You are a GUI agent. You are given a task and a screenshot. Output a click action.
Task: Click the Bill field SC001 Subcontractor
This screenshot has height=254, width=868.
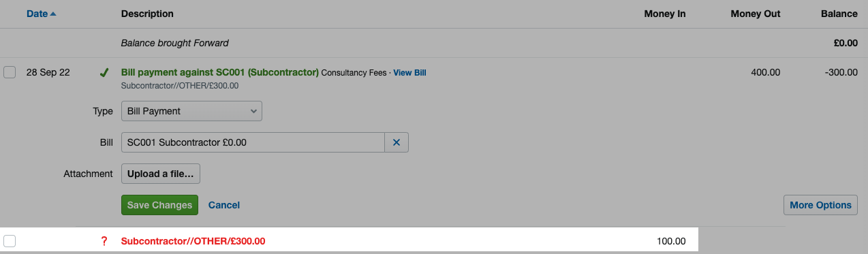pyautogui.click(x=253, y=143)
